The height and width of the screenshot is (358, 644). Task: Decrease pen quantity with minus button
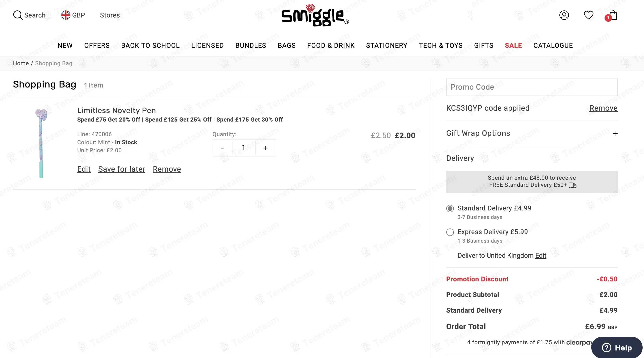coord(222,148)
